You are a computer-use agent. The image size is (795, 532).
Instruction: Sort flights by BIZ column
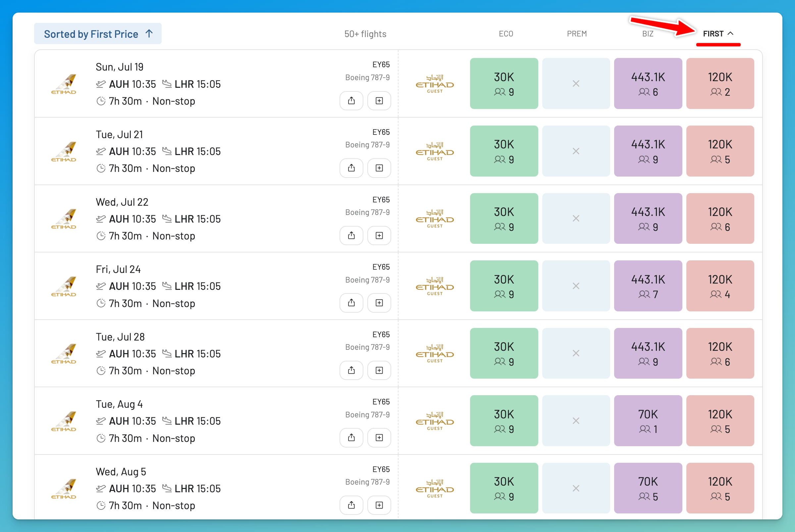pyautogui.click(x=647, y=33)
